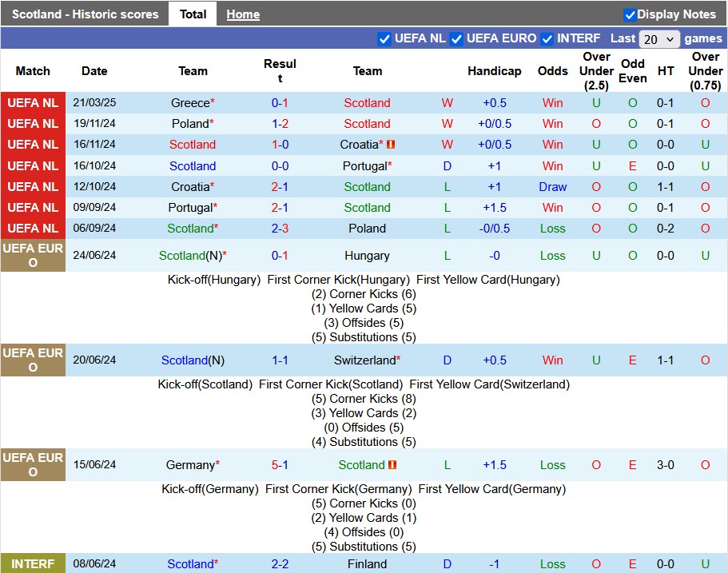The width and height of the screenshot is (728, 573).
Task: Click the 2-3 score against Poland
Action: (280, 229)
